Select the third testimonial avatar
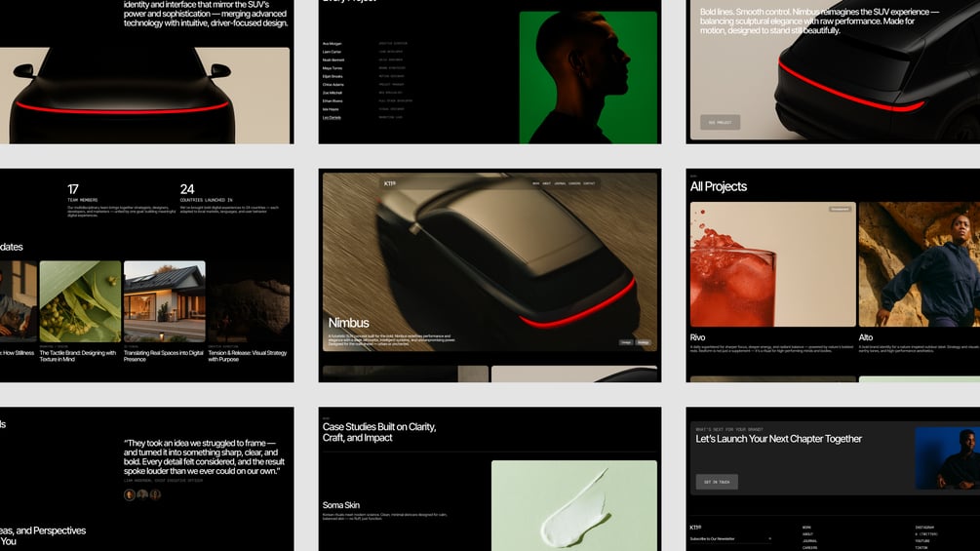 pyautogui.click(x=155, y=494)
